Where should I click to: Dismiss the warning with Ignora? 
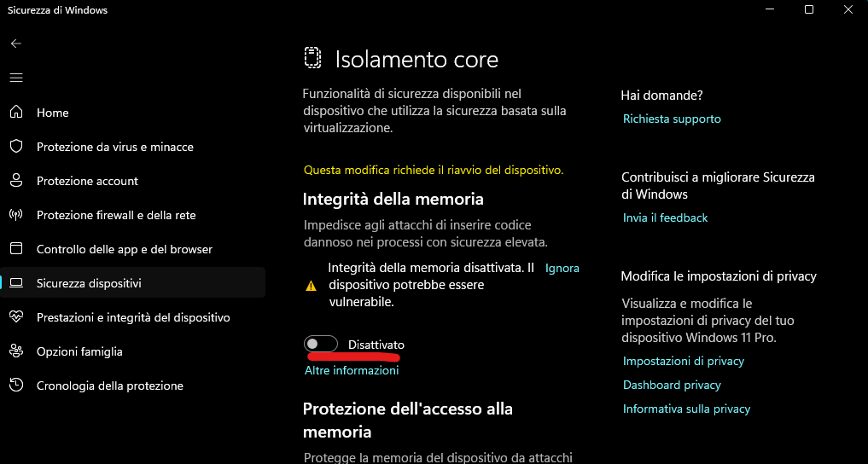[562, 268]
